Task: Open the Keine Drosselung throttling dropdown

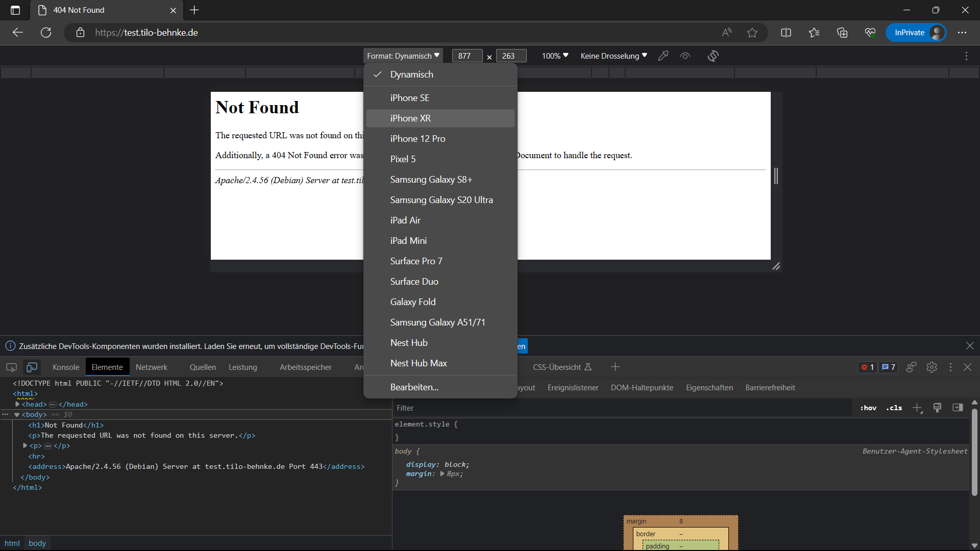Action: 614,56
